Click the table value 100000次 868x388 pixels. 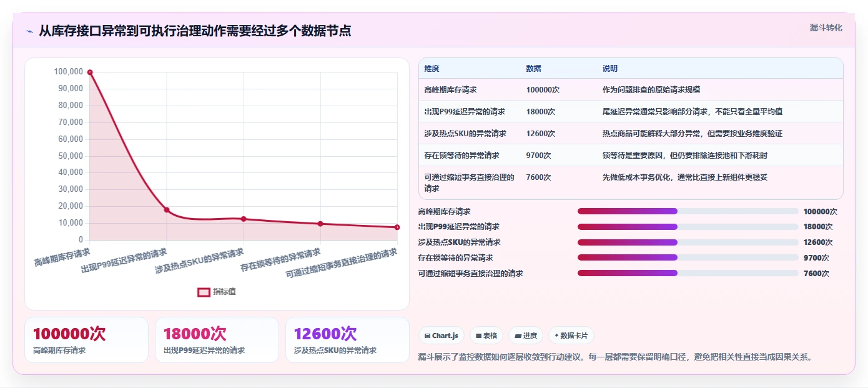[x=543, y=90]
